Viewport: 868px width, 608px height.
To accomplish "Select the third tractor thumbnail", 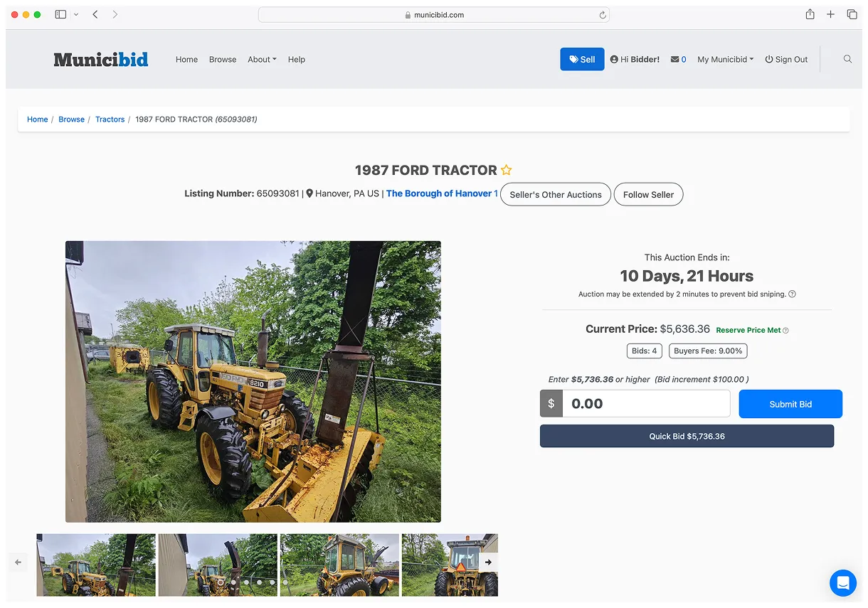I will (x=339, y=565).
